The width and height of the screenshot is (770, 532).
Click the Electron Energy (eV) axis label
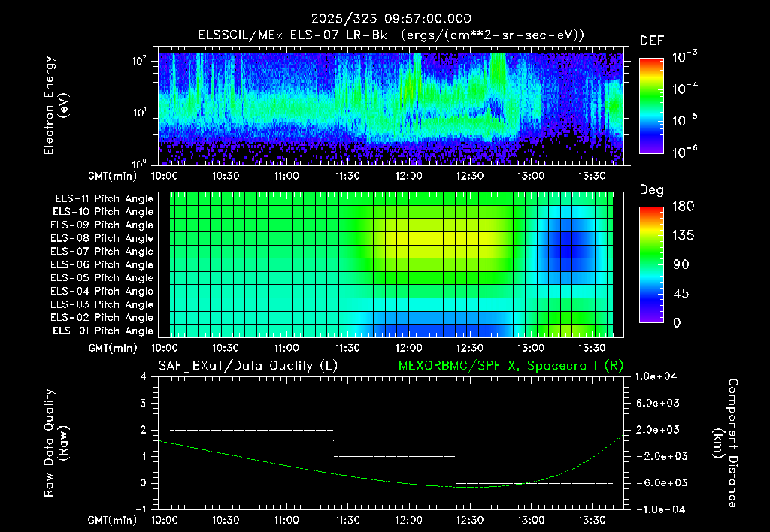pyautogui.click(x=56, y=105)
